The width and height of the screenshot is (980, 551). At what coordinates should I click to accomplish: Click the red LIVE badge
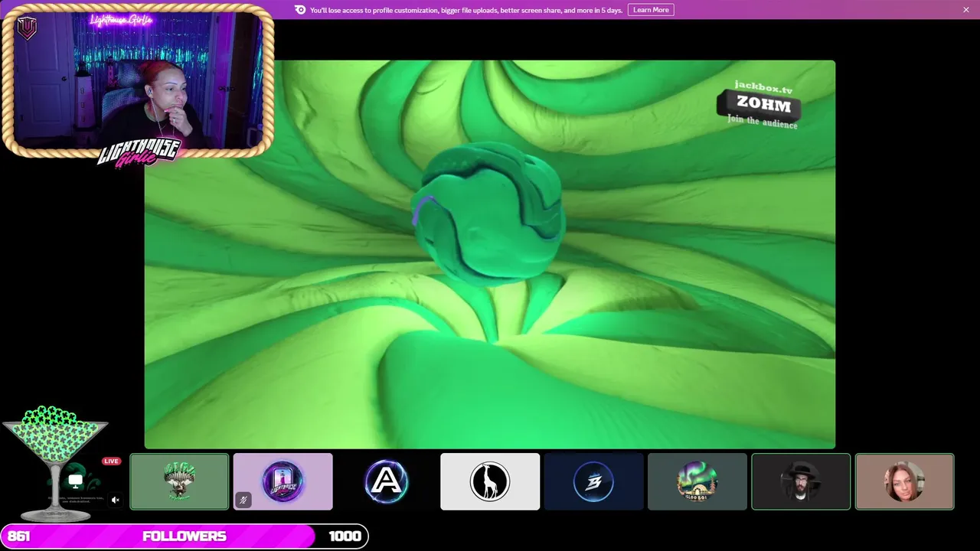pyautogui.click(x=111, y=461)
